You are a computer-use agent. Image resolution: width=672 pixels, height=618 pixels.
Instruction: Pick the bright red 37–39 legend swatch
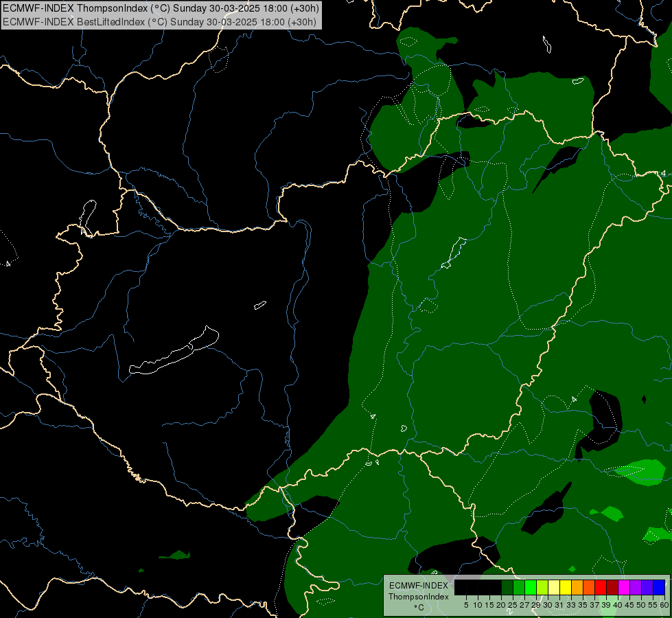(601, 587)
